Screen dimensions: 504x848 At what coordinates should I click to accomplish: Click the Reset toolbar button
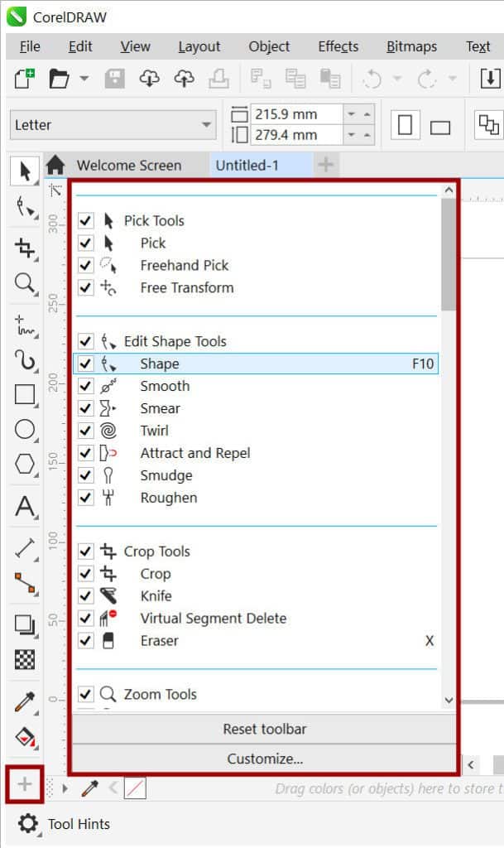point(264,730)
